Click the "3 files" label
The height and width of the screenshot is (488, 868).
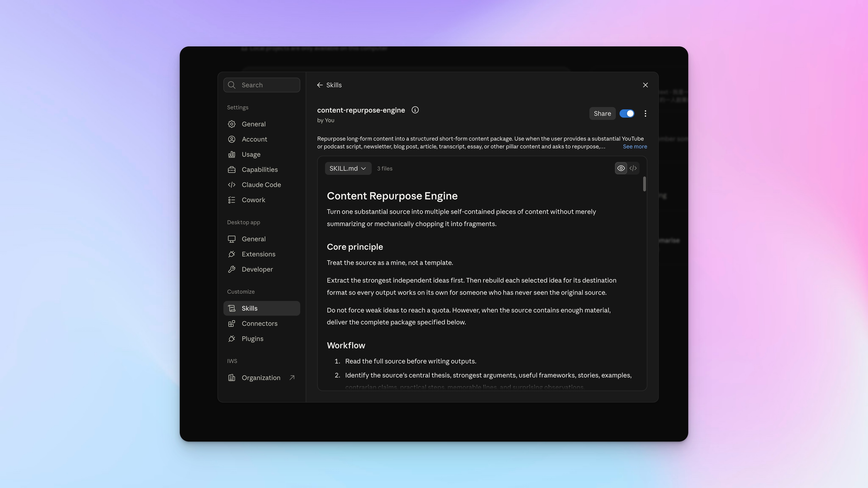385,168
